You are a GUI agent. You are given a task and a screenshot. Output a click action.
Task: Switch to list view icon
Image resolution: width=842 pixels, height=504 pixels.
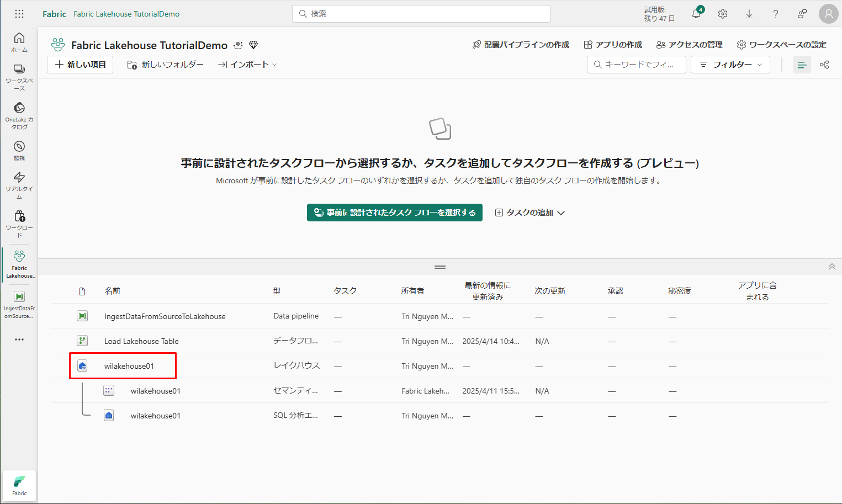click(802, 65)
